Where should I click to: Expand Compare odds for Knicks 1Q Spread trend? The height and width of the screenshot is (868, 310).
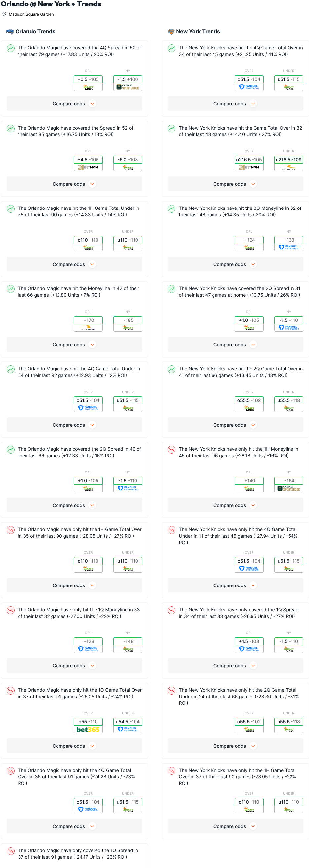click(235, 666)
